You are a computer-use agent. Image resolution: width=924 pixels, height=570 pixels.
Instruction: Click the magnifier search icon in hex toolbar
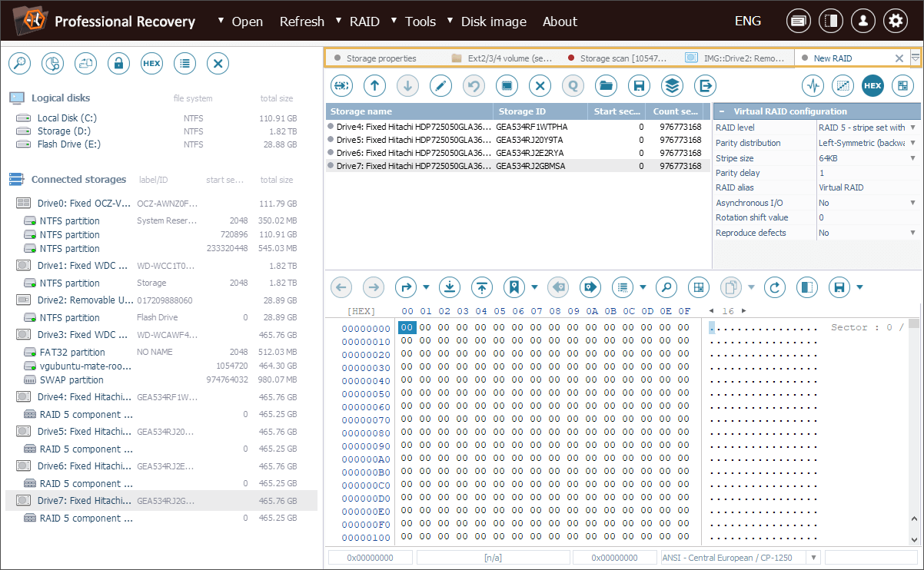[666, 287]
